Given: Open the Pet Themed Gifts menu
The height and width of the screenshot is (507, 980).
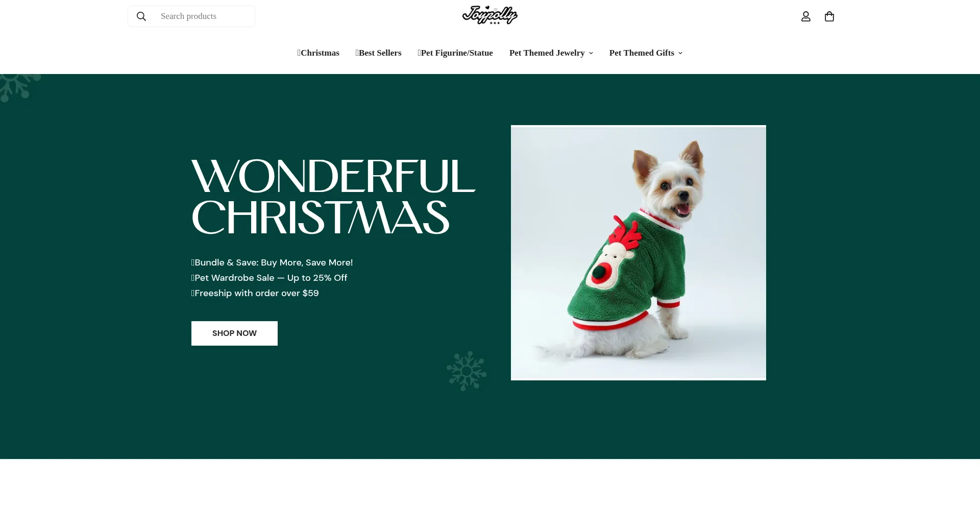Looking at the screenshot, I should click(642, 53).
